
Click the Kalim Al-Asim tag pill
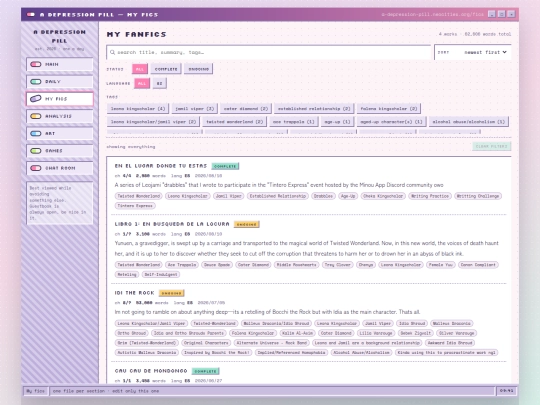297,333
